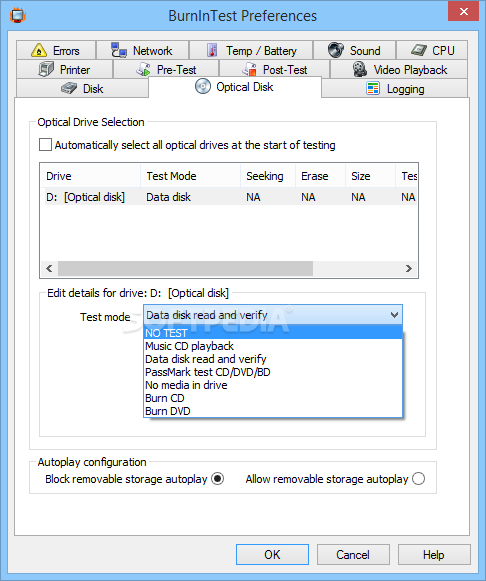Click the Drive column header
Viewport: 486px width, 581px height.
coord(91,176)
